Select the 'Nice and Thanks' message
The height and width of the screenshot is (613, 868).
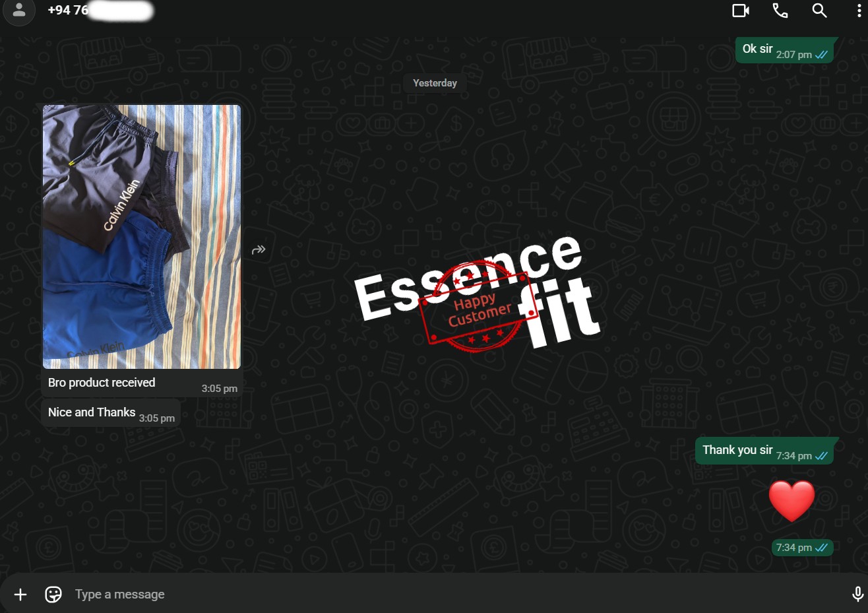coord(111,413)
